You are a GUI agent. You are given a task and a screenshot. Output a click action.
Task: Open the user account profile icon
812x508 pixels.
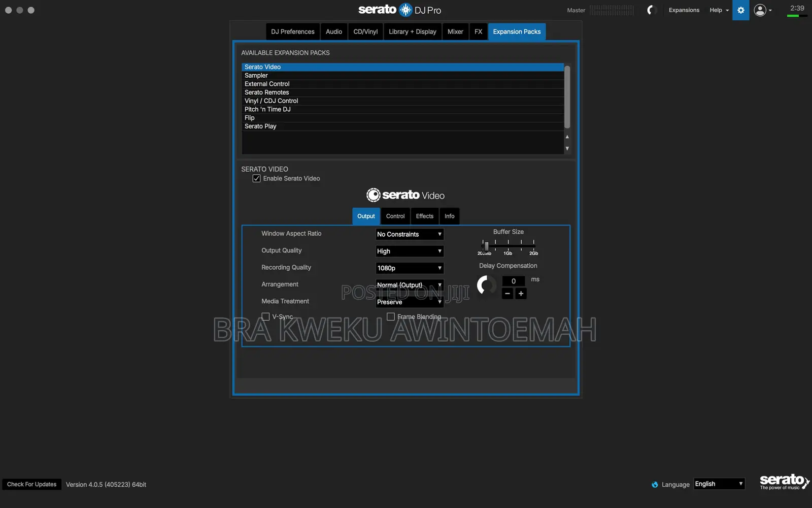click(x=760, y=10)
